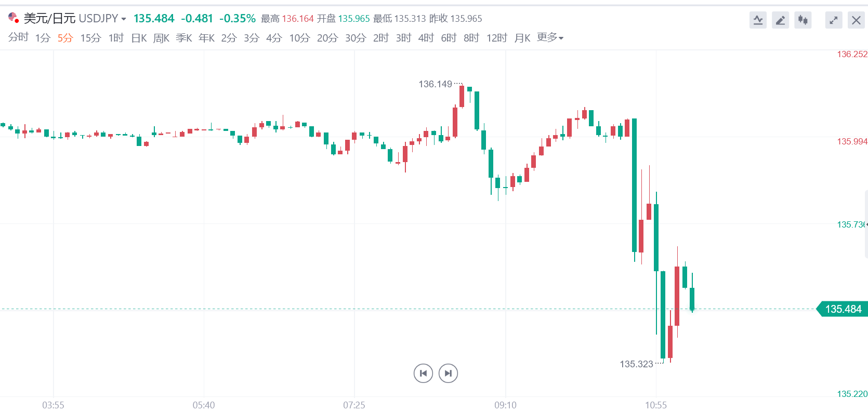The height and width of the screenshot is (412, 868).
Task: Open the USDJPY symbol dropdown arrow
Action: click(124, 19)
